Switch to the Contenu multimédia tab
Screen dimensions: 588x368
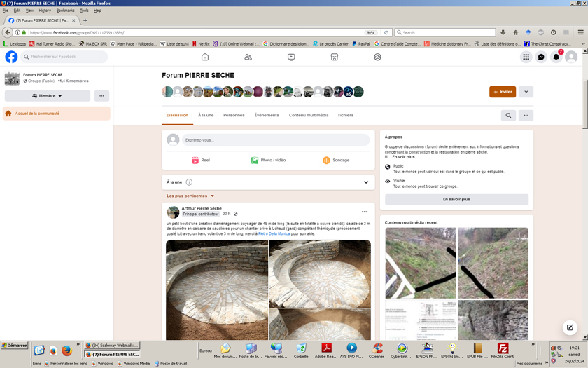[x=309, y=115]
